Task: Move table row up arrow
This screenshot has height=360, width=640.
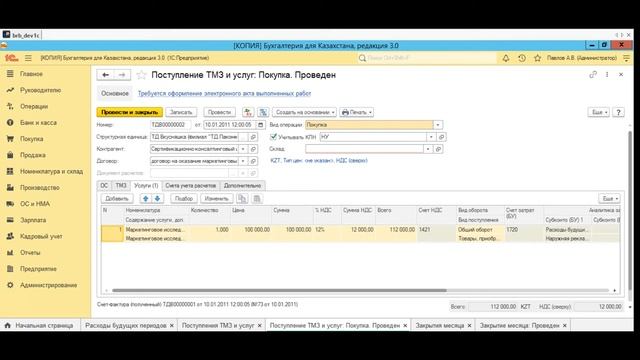Action: pyautogui.click(x=146, y=199)
